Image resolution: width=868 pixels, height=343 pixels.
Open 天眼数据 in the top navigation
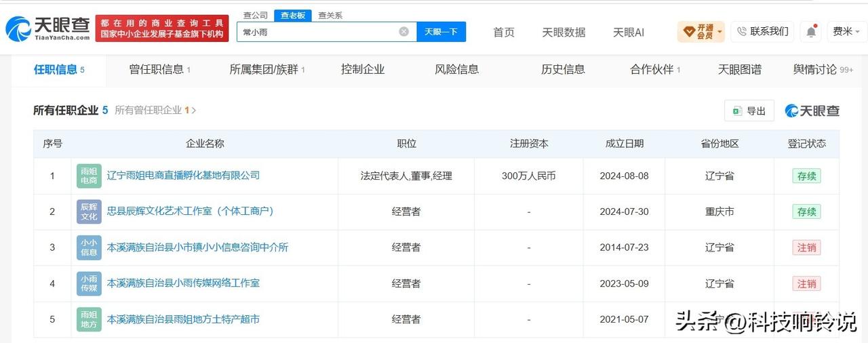pos(564,32)
